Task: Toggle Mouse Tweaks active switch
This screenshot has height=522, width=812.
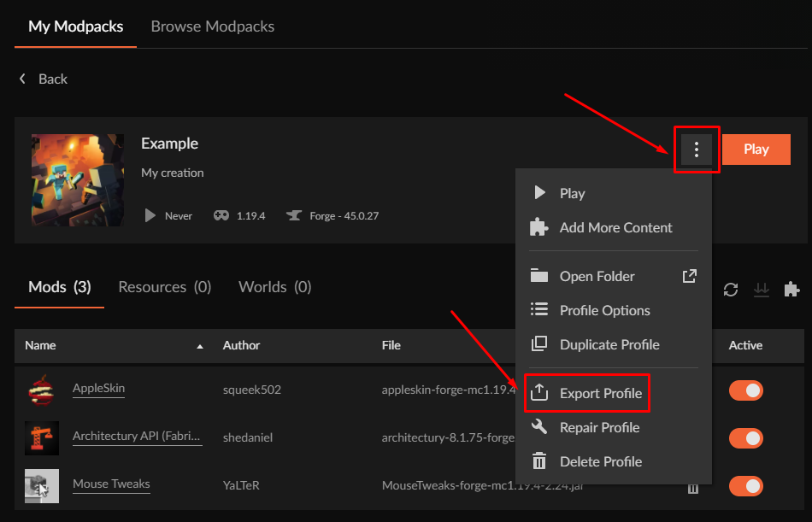Action: [x=745, y=486]
